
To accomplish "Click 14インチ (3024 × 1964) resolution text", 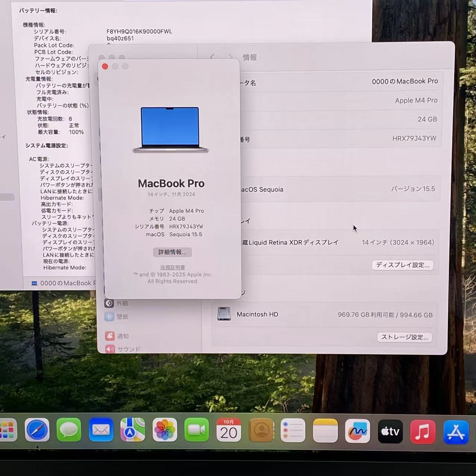I will click(398, 242).
